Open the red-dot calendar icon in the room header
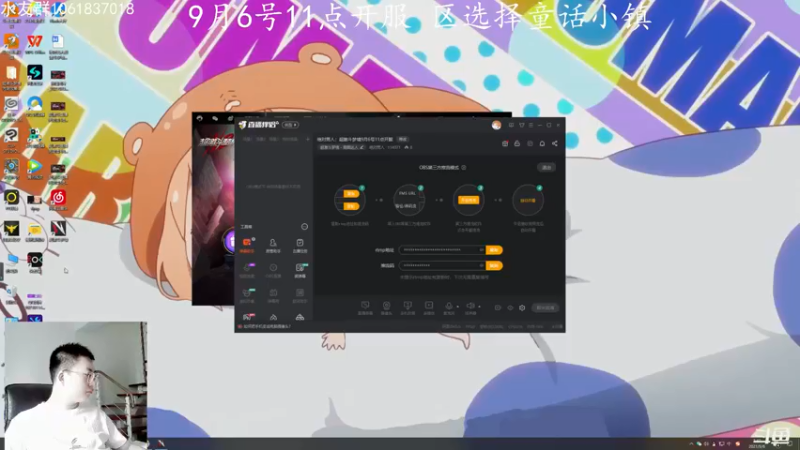 [505, 144]
